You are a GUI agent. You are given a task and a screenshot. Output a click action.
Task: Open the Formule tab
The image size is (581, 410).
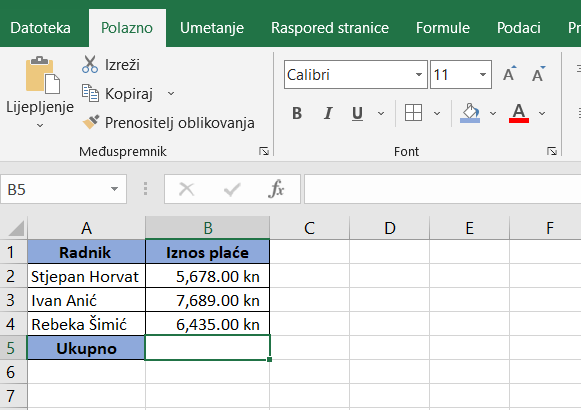pyautogui.click(x=443, y=28)
